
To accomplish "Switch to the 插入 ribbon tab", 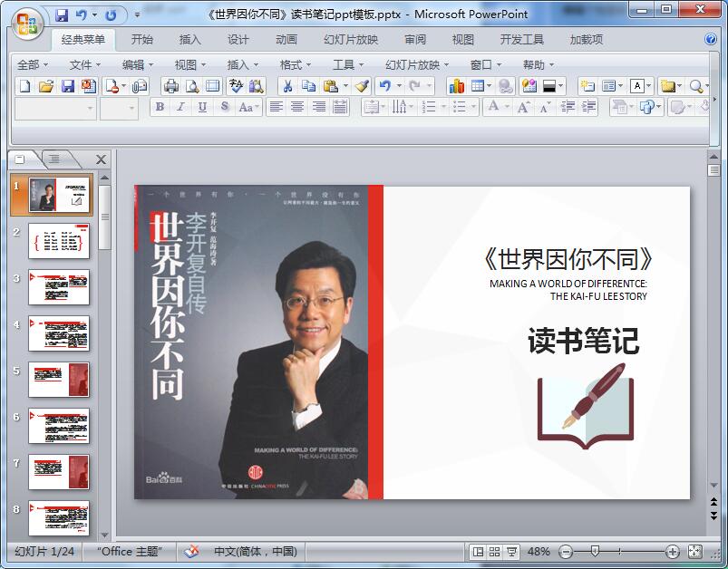I will tap(190, 40).
